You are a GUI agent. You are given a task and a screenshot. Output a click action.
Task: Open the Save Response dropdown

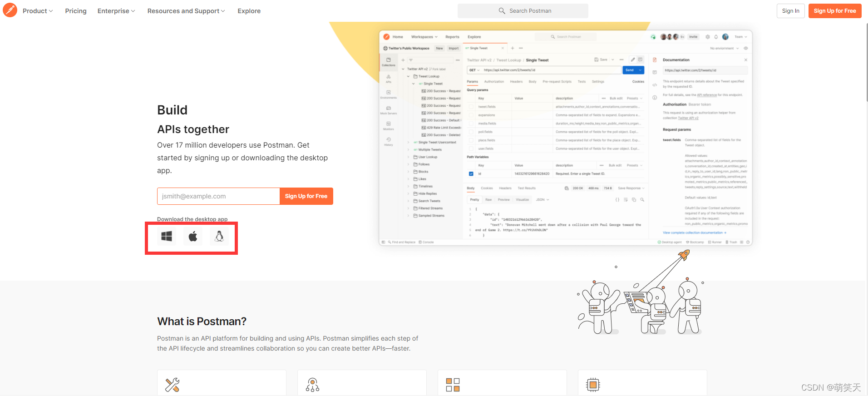coord(631,188)
